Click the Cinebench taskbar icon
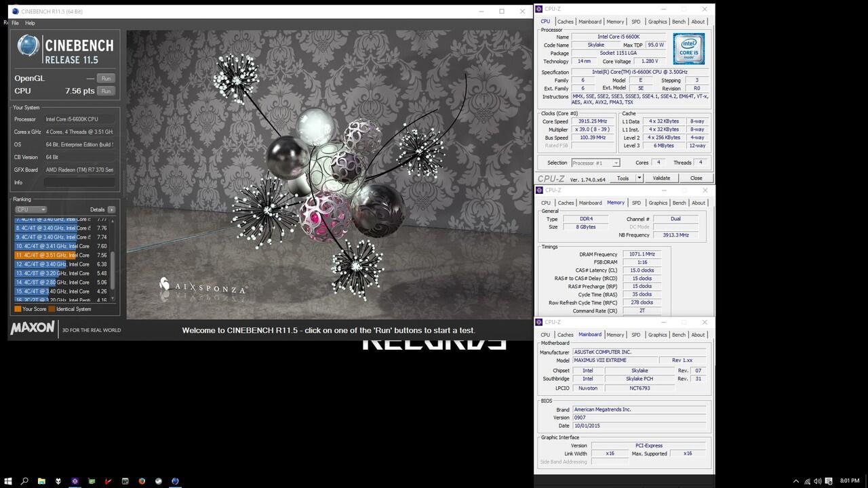 (x=176, y=481)
